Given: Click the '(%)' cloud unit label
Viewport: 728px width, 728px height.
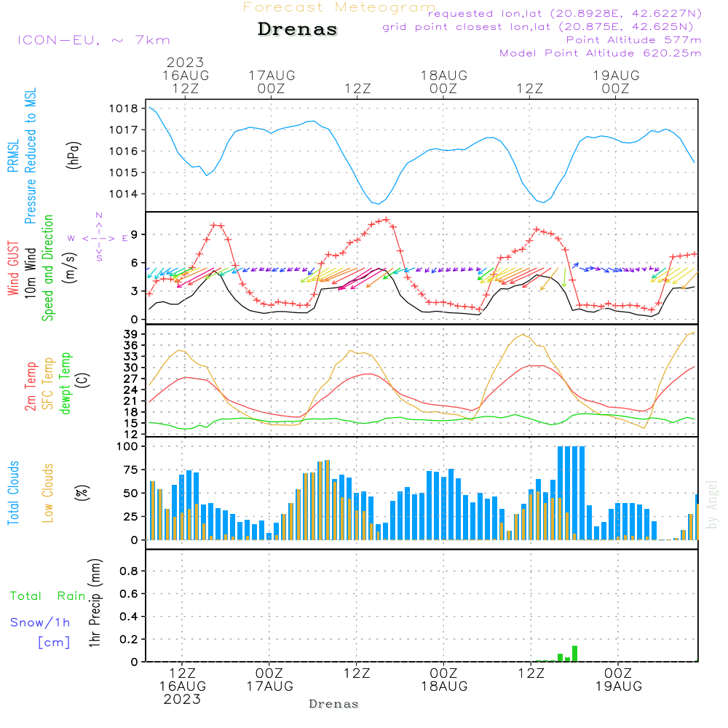Looking at the screenshot, I should (x=82, y=493).
